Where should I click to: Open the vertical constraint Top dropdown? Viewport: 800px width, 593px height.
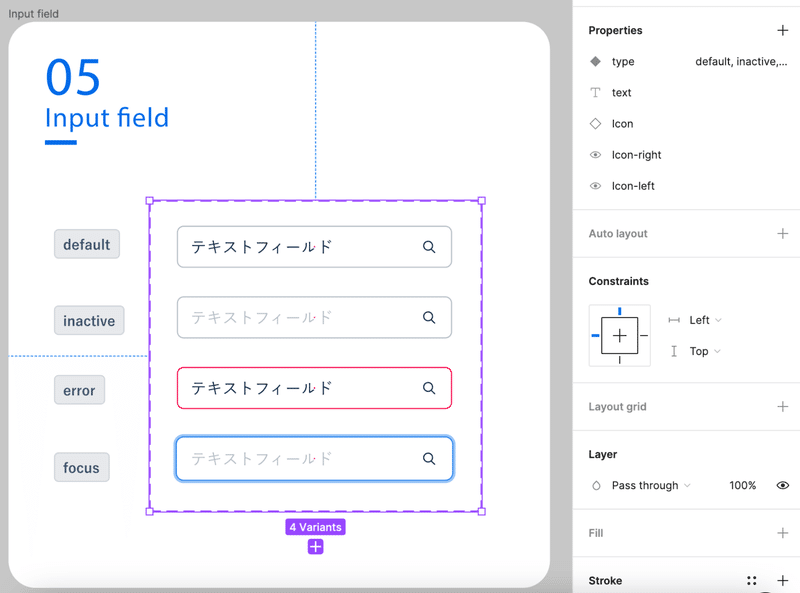(x=705, y=351)
